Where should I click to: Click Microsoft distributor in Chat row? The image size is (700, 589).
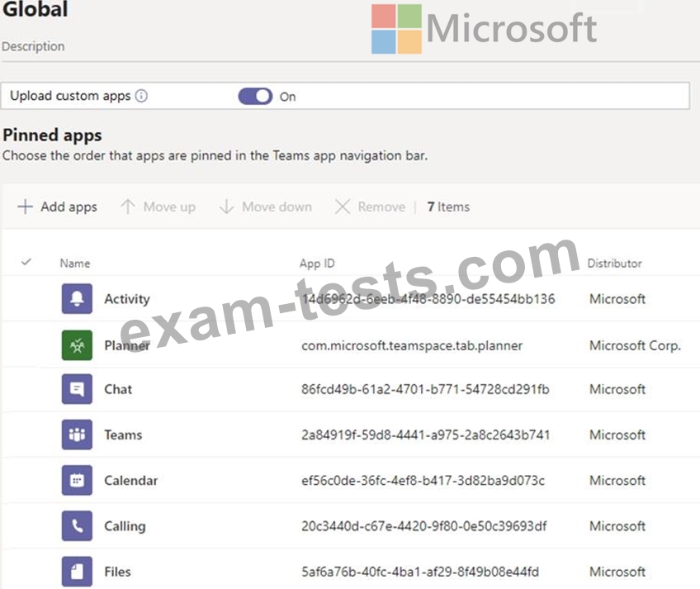click(617, 389)
